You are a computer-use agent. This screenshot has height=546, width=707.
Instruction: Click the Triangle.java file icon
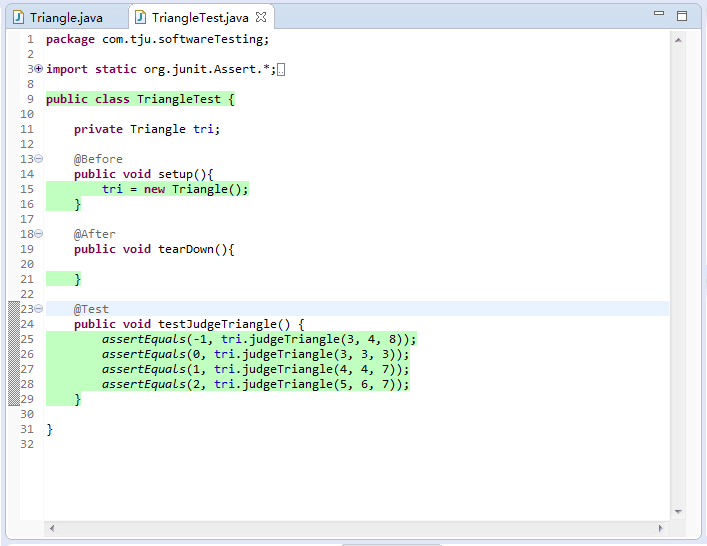18,17
